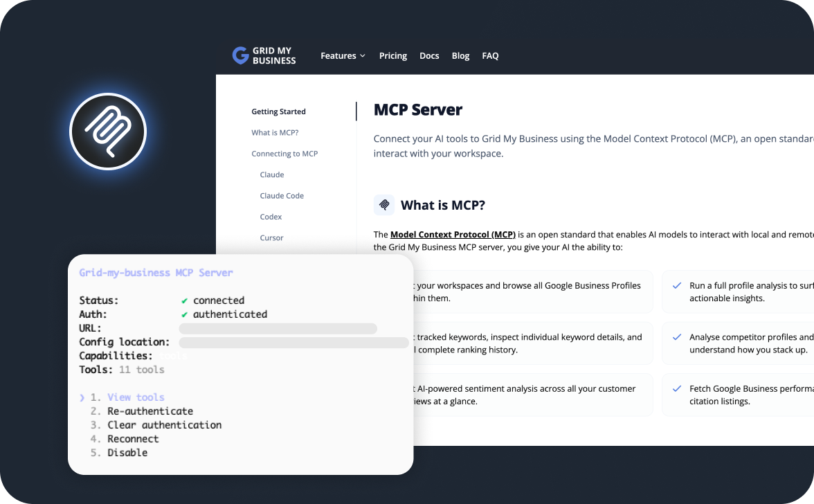Click checkmark beside Fetch Google Business performance
Viewport: 814px width, 504px height.
coord(677,388)
